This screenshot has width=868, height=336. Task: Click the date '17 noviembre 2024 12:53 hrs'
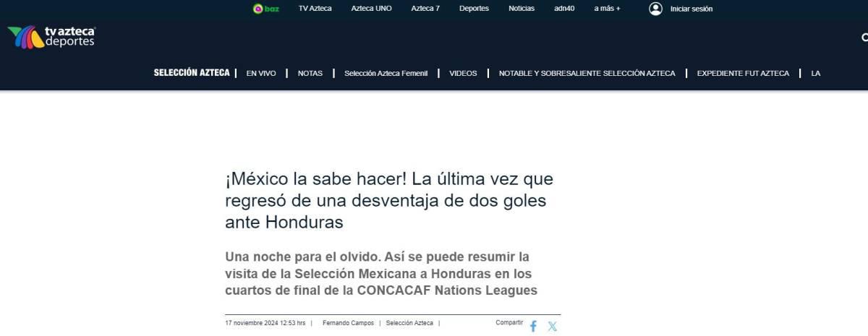[x=265, y=323]
